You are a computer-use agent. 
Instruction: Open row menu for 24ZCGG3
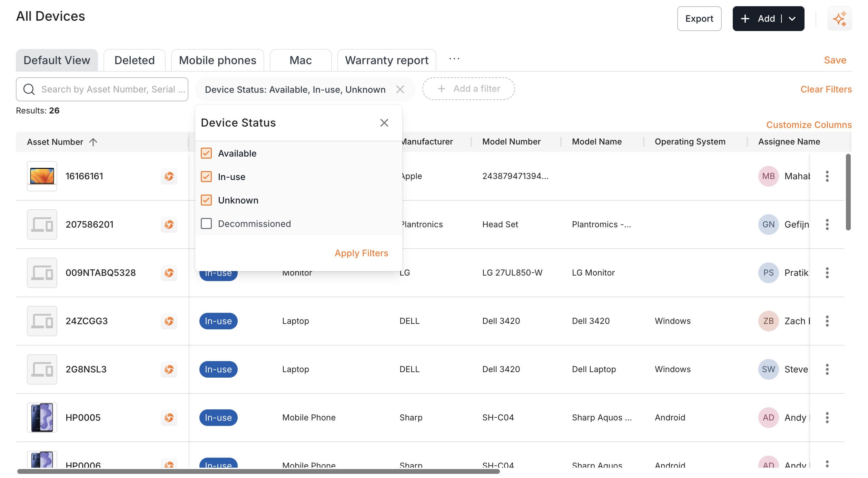[x=827, y=321]
